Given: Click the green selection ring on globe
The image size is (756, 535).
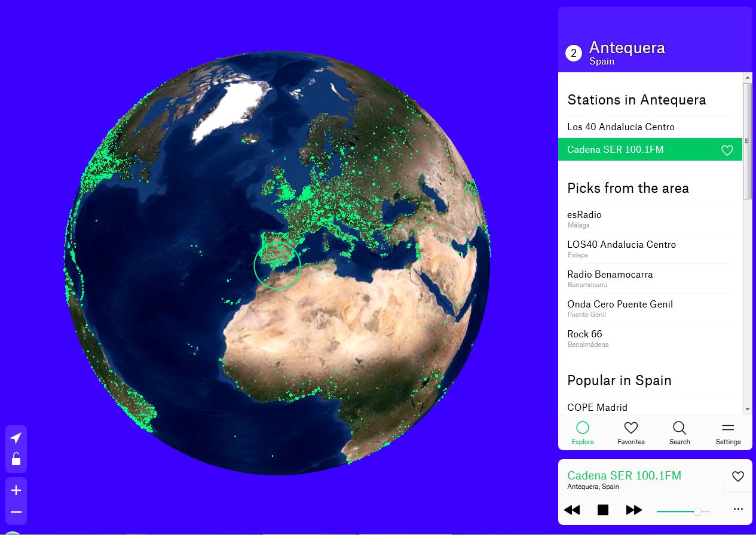Looking at the screenshot, I should click(x=277, y=266).
